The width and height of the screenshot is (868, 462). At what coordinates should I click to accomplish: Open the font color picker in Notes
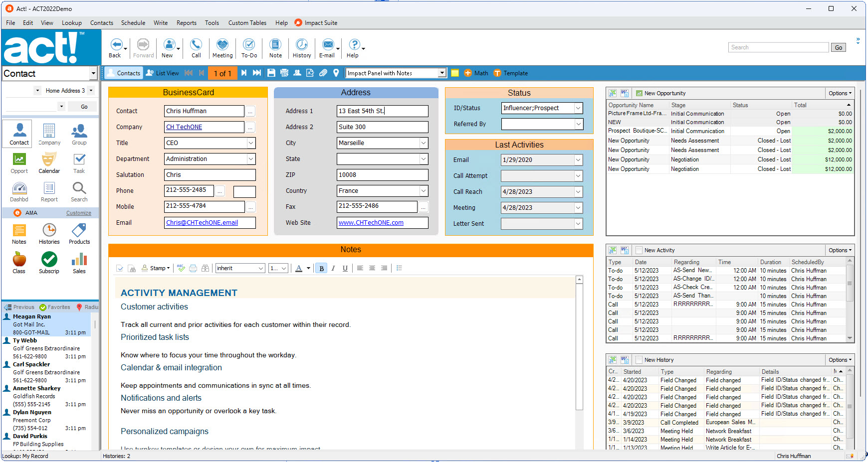308,268
